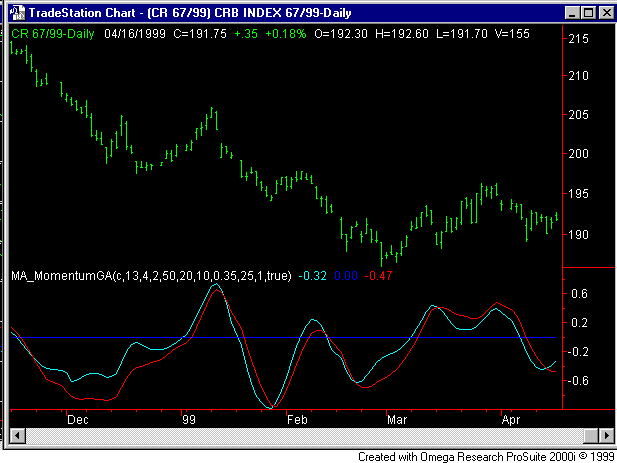Click the Mar label on date axis

(399, 421)
